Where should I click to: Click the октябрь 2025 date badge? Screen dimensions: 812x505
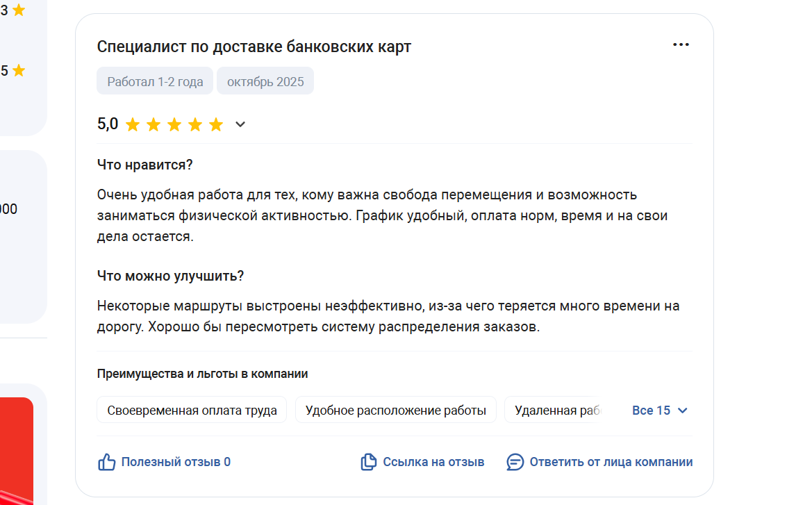(x=265, y=81)
